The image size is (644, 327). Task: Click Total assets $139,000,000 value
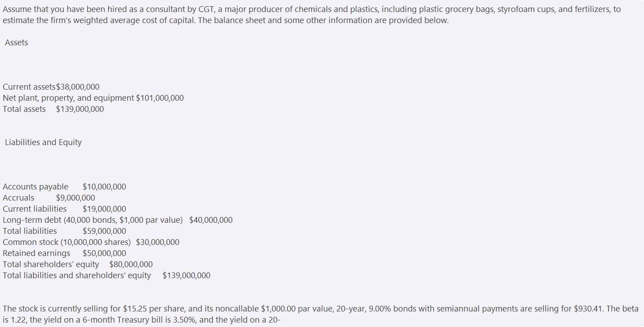pos(80,109)
